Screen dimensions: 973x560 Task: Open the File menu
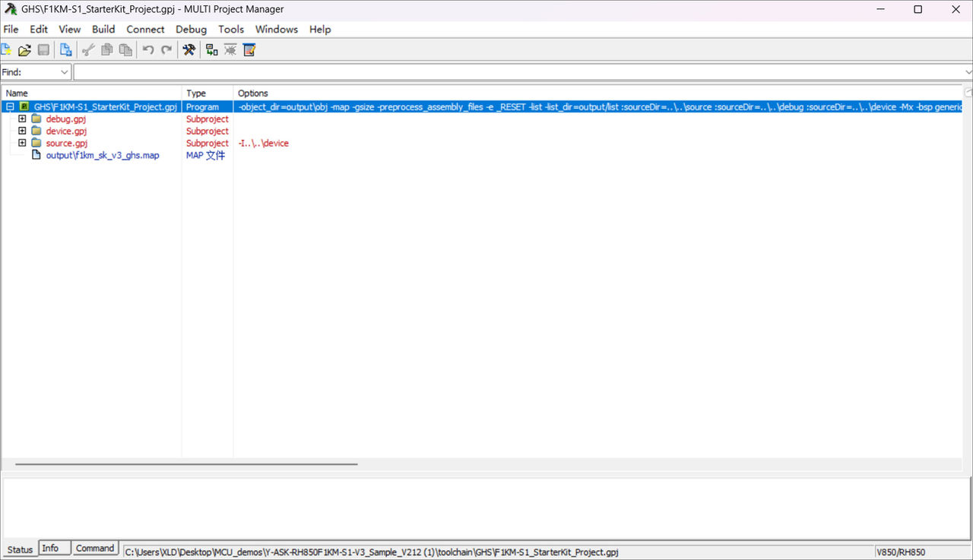click(x=11, y=30)
